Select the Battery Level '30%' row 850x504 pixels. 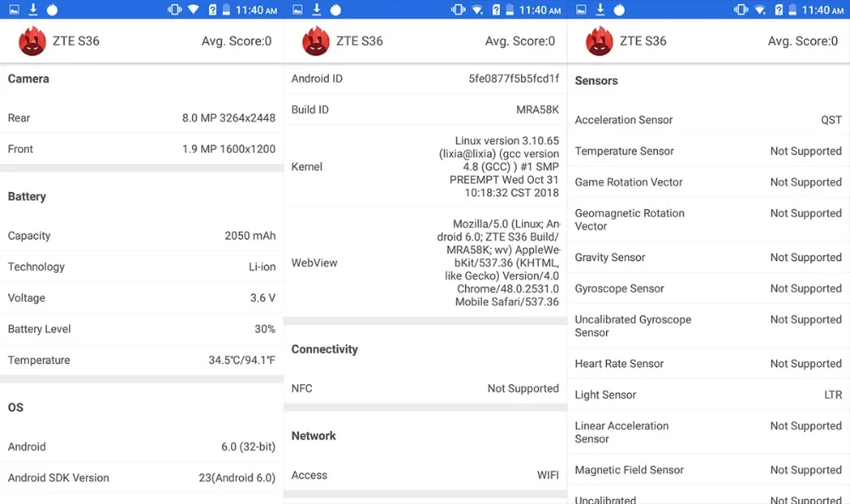click(141, 329)
